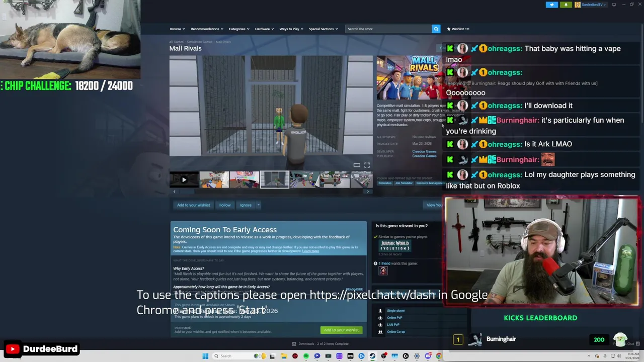Click the All Games breadcrumb
644x362 pixels.
(176, 42)
